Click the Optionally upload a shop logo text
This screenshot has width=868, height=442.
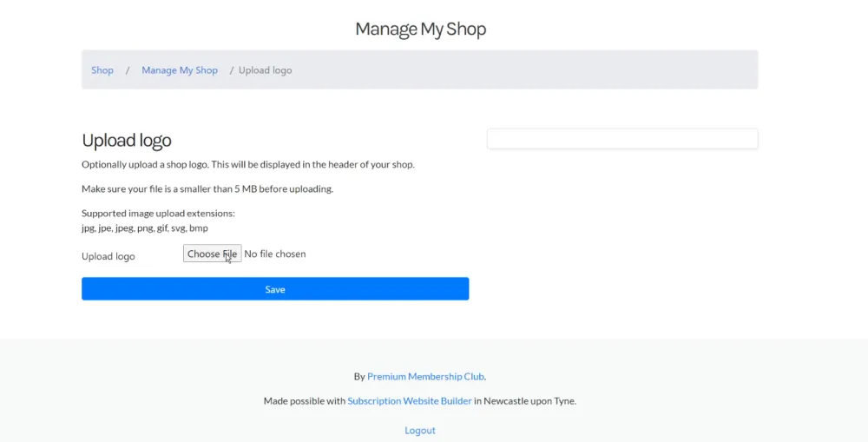tap(248, 164)
